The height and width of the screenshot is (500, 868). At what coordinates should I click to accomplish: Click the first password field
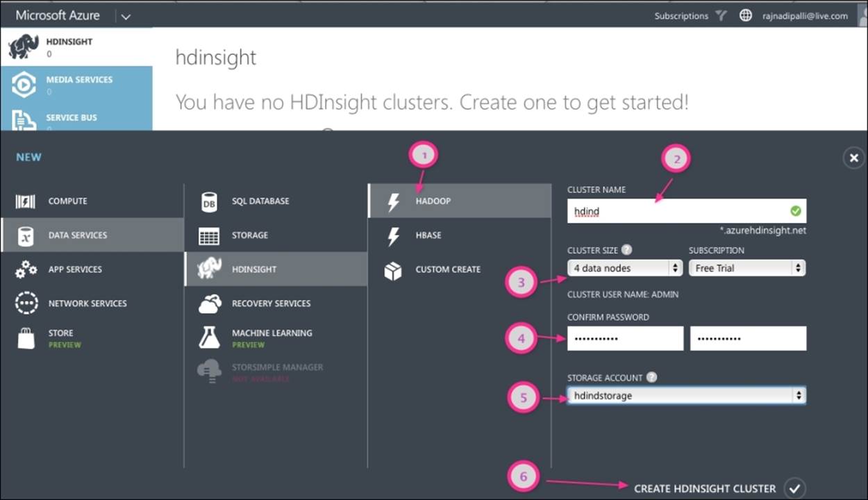click(625, 339)
